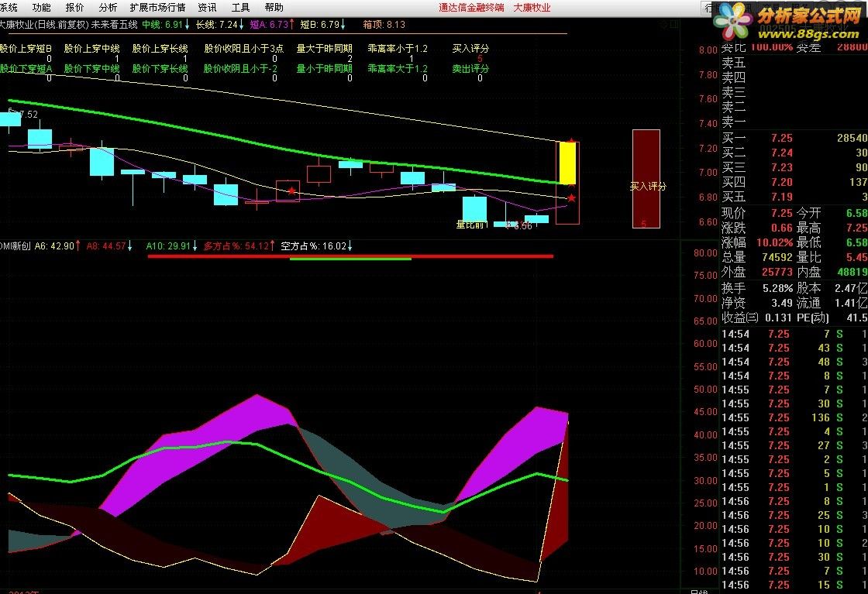
Task: Click the 乖离率小于1.2 label
Action: click(398, 49)
